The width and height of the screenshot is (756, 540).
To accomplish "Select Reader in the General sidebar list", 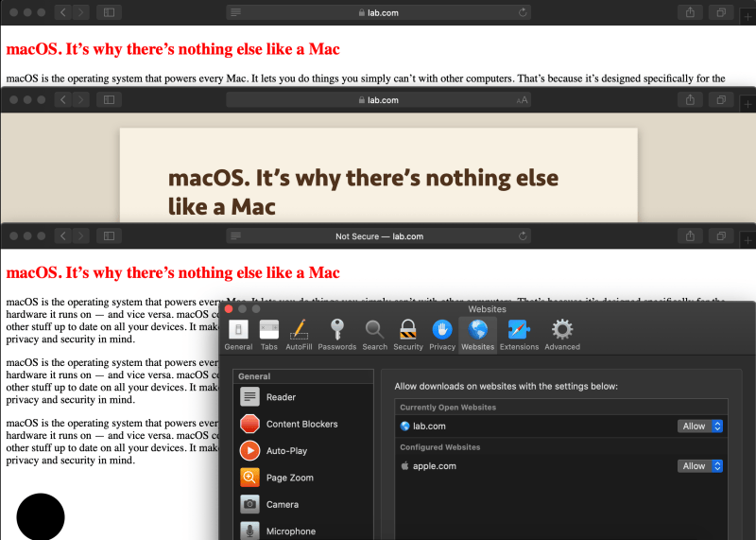I will (303, 397).
